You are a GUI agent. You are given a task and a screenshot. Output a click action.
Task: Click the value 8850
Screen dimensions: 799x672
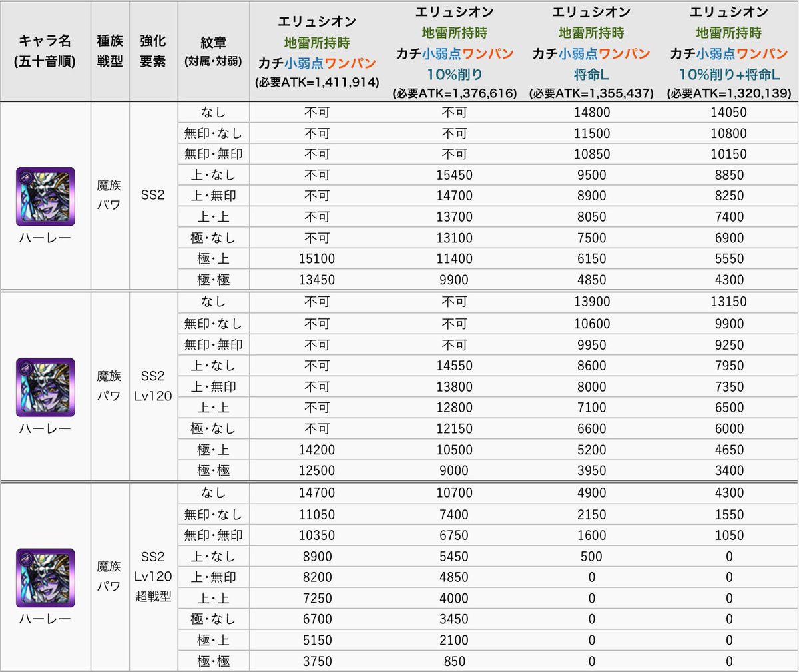coord(729,175)
